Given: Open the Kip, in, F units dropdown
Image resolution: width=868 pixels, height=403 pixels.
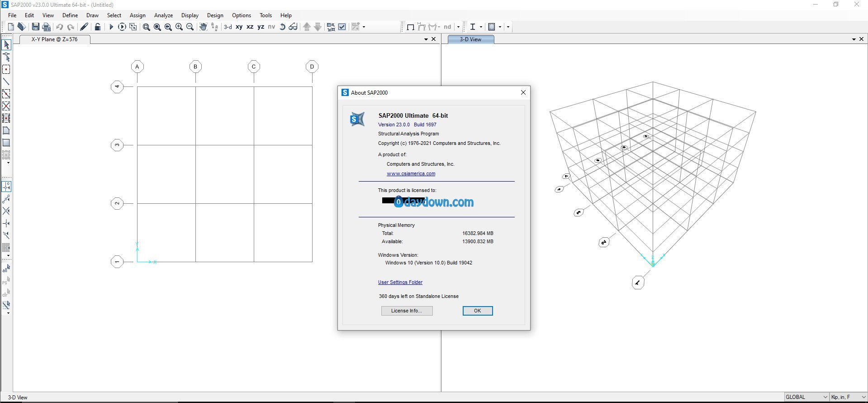Looking at the screenshot, I should pos(848,397).
